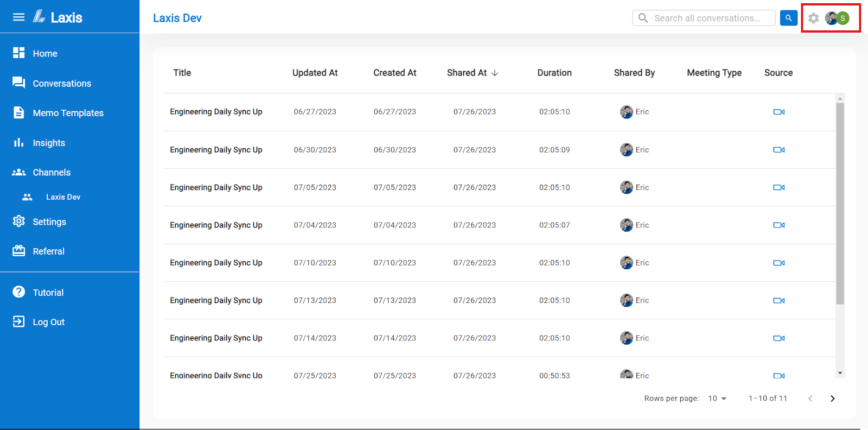Click Log Out in sidebar
This screenshot has width=868, height=430.
[x=48, y=322]
